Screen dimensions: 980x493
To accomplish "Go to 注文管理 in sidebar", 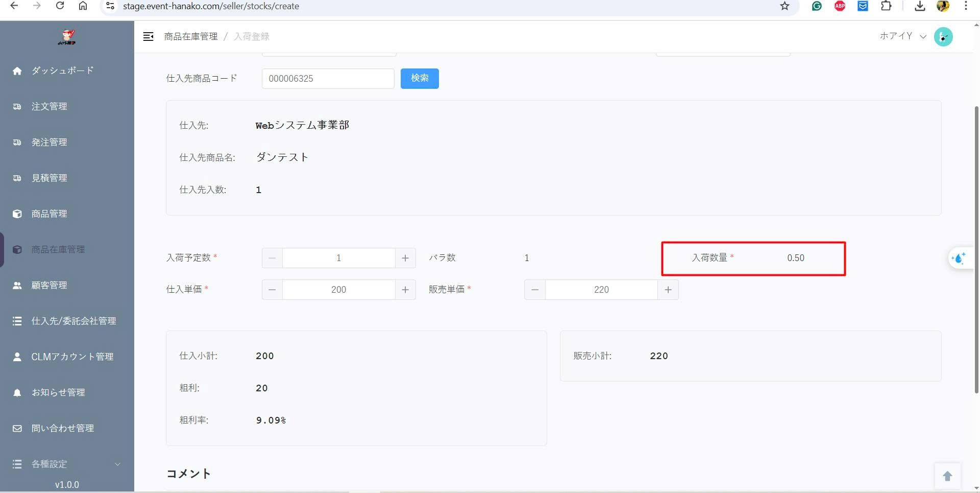I will click(x=50, y=106).
